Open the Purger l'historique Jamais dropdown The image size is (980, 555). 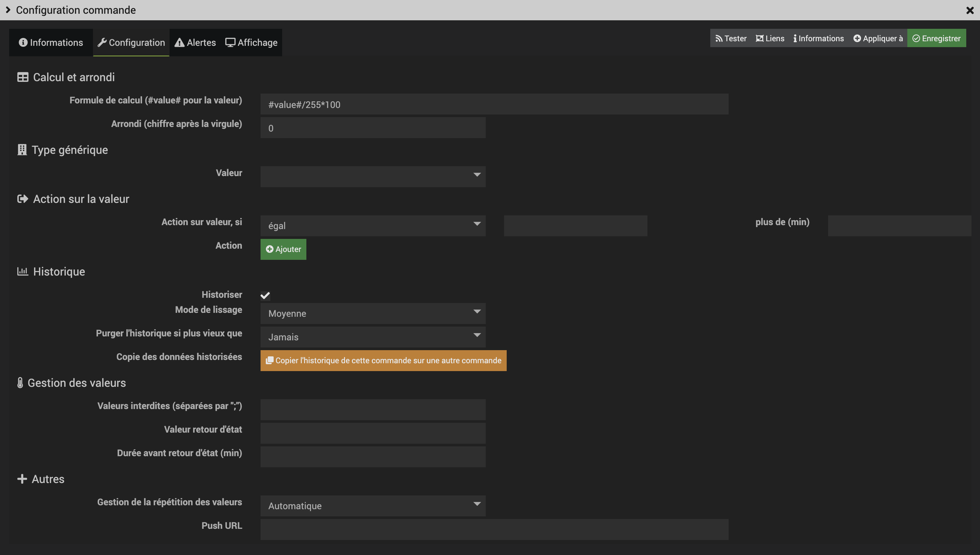(372, 337)
